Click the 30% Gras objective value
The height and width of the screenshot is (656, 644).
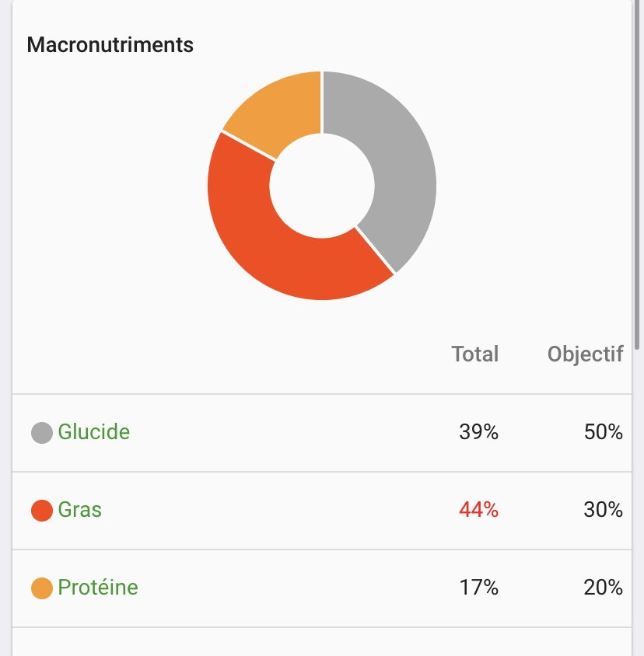603,511
